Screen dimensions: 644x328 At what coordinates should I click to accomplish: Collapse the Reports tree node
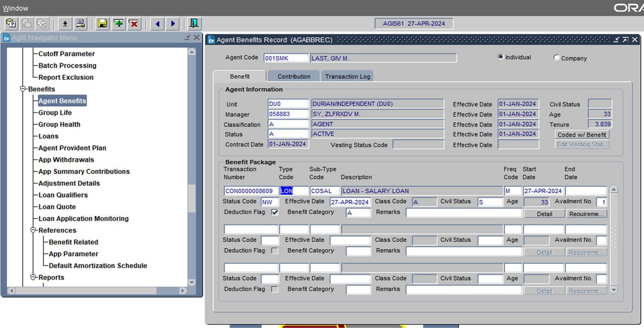[33, 277]
